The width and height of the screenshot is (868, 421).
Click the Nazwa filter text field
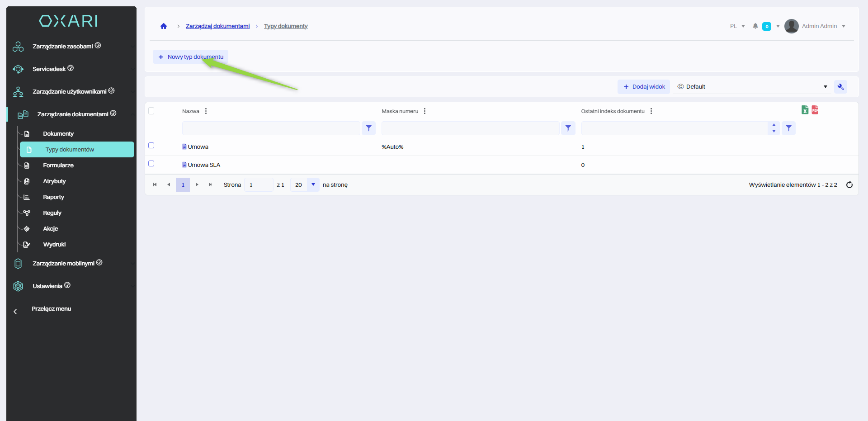click(271, 128)
